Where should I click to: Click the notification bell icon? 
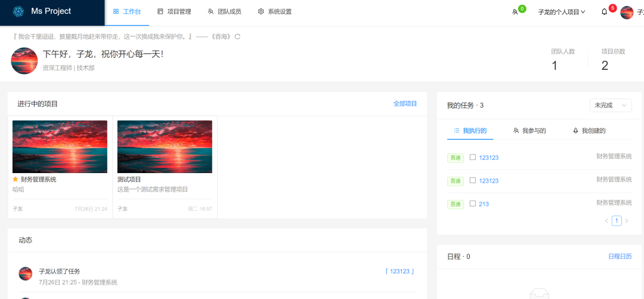(604, 12)
